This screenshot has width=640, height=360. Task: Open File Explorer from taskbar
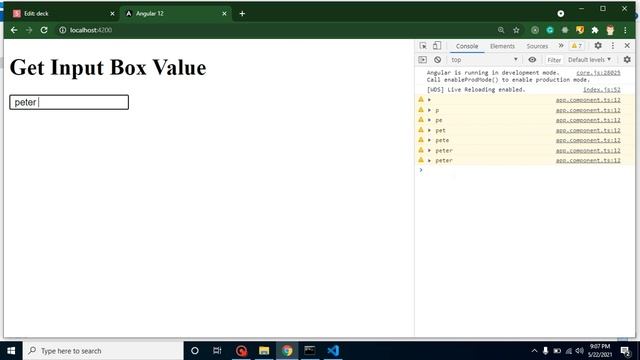tap(264, 351)
